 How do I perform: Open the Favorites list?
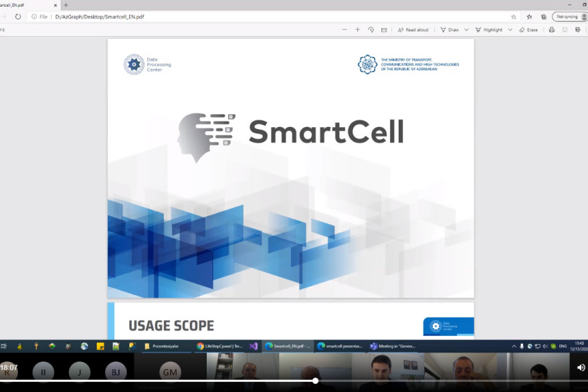point(529,17)
